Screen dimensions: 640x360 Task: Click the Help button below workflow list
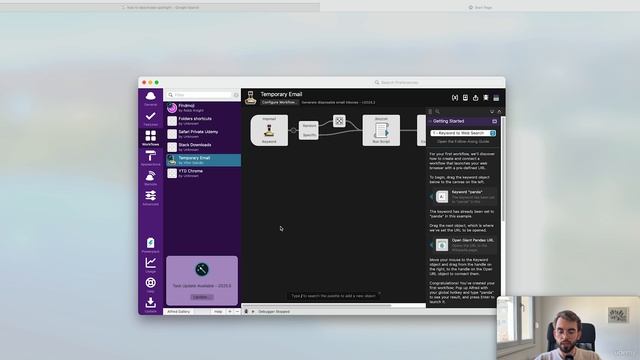[218, 311]
